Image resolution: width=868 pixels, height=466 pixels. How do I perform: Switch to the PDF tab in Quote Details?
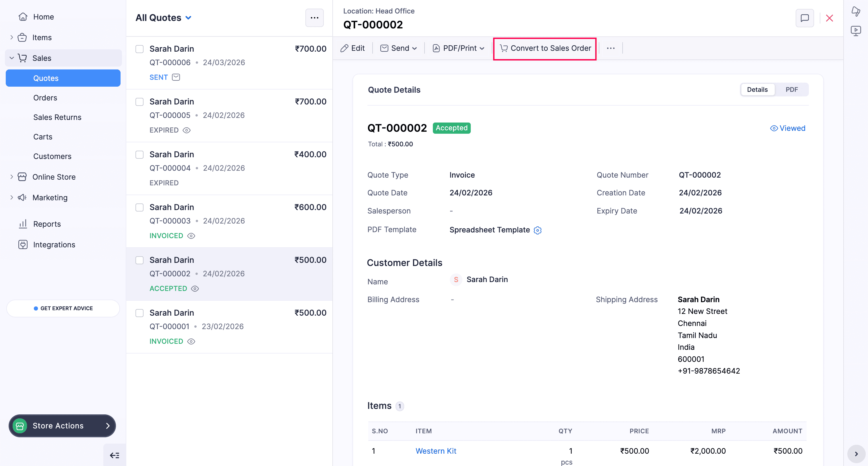pyautogui.click(x=792, y=89)
